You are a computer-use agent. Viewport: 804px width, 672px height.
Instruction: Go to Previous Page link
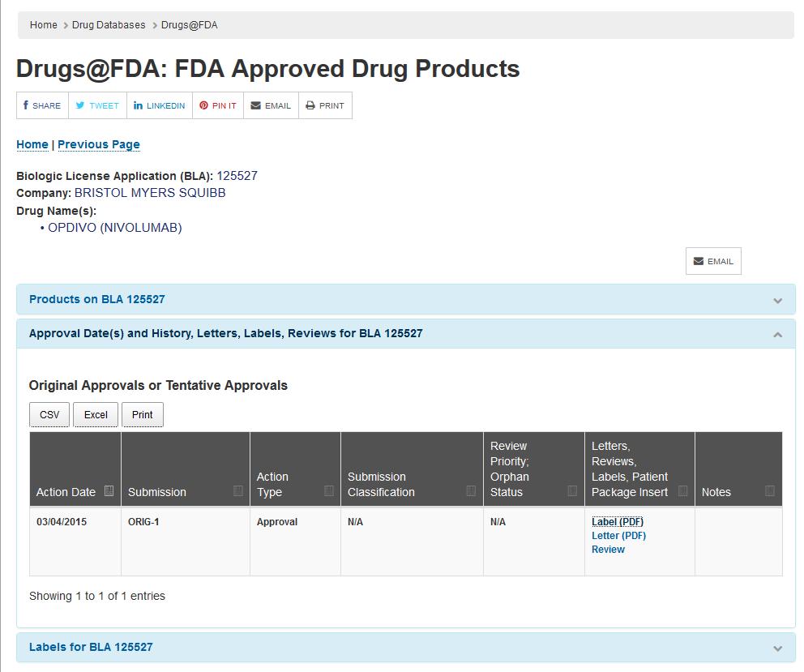click(98, 144)
